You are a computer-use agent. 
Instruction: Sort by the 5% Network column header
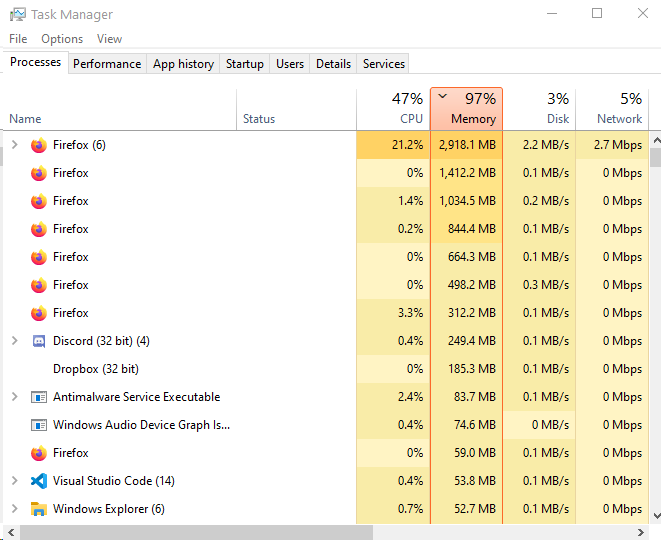[612, 110]
